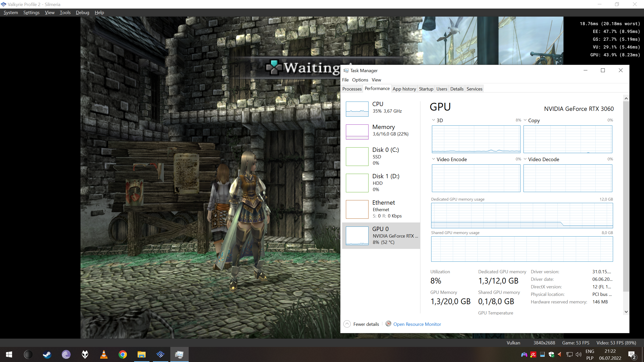644x362 pixels.
Task: Open Google Chrome from taskbar
Action: pyautogui.click(x=123, y=354)
